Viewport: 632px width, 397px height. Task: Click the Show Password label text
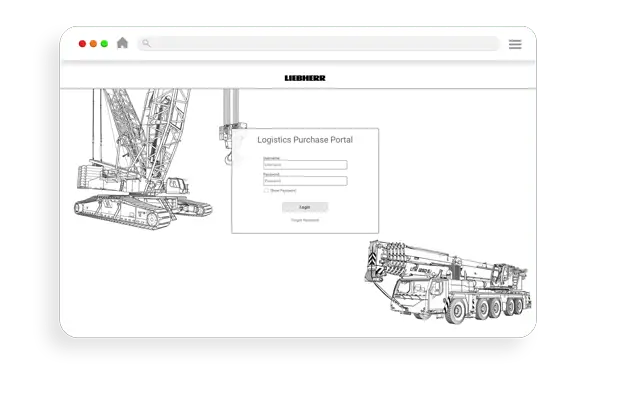pyautogui.click(x=283, y=191)
